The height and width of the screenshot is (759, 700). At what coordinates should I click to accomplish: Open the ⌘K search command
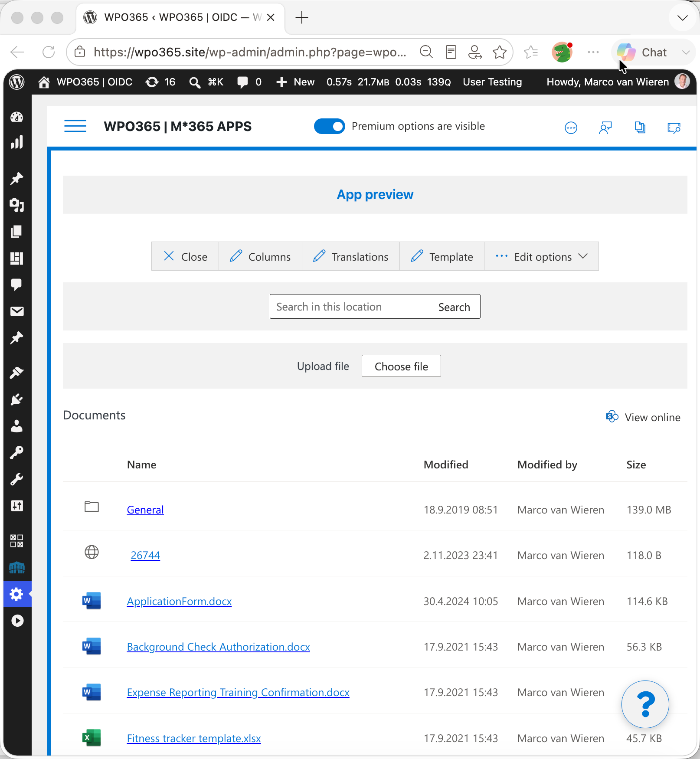coord(206,82)
